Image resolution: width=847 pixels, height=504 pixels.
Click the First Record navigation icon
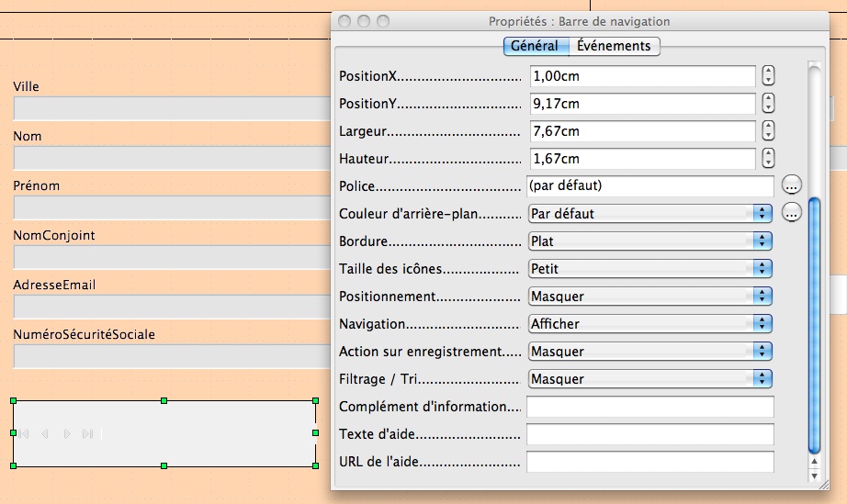point(24,433)
